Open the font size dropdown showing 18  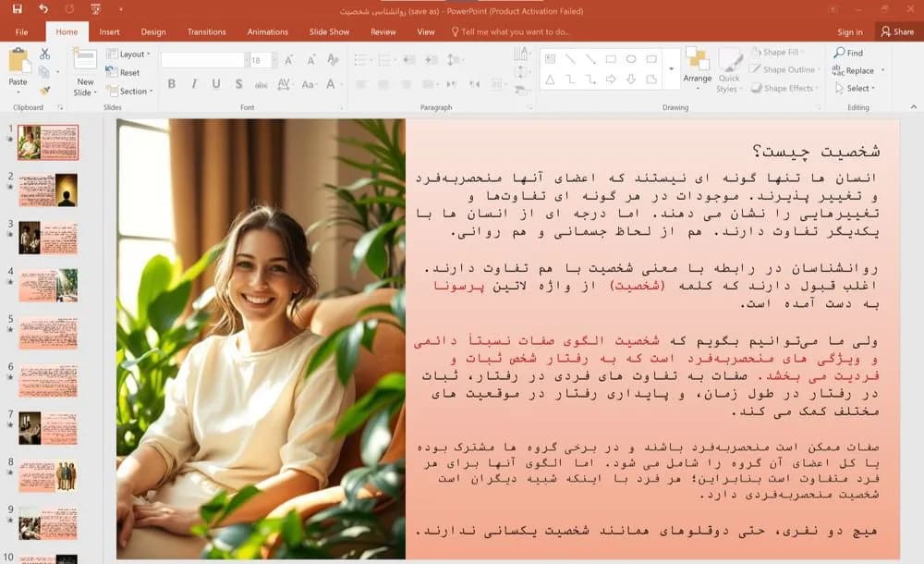[274, 59]
